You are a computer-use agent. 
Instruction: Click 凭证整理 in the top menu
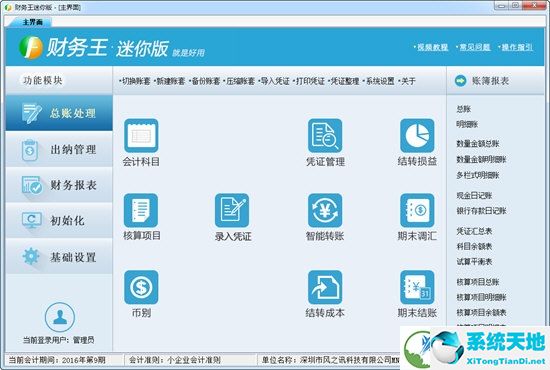coord(344,81)
